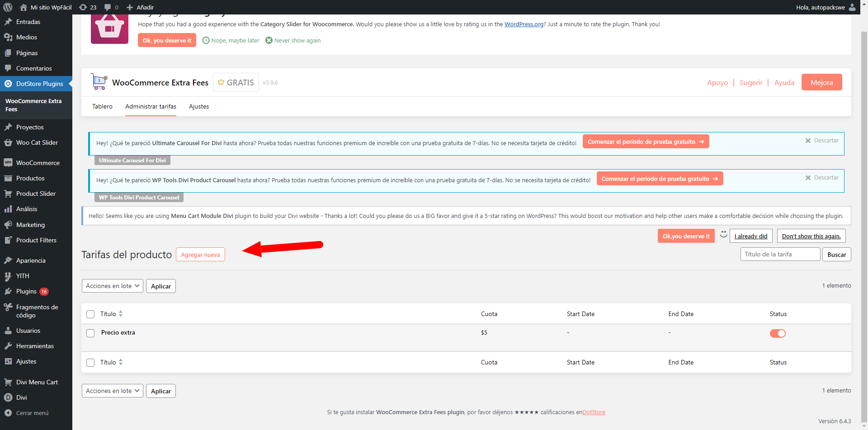Open the Precio extra fee
This screenshot has width=868, height=430.
coord(118,332)
